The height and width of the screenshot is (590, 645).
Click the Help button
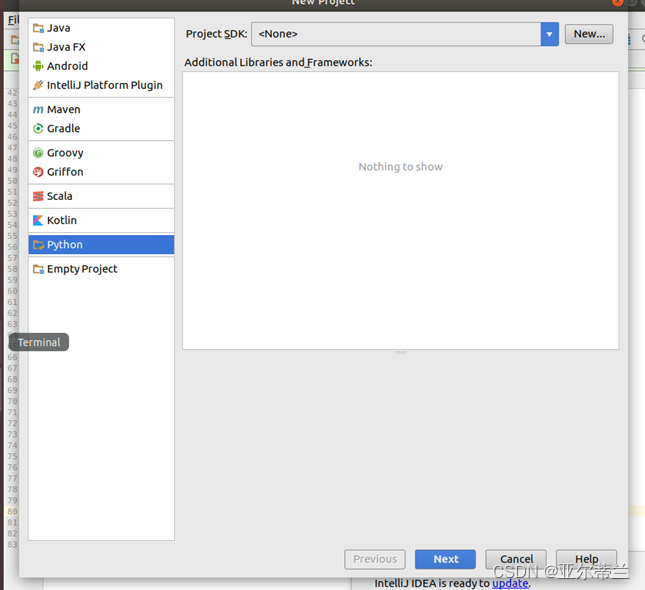tap(587, 559)
